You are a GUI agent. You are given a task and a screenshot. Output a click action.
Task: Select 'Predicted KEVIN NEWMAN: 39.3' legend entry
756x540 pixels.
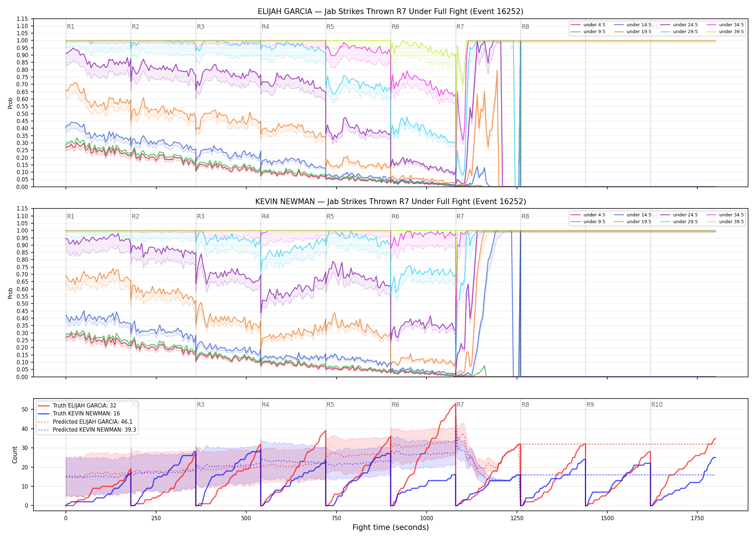[87, 429]
